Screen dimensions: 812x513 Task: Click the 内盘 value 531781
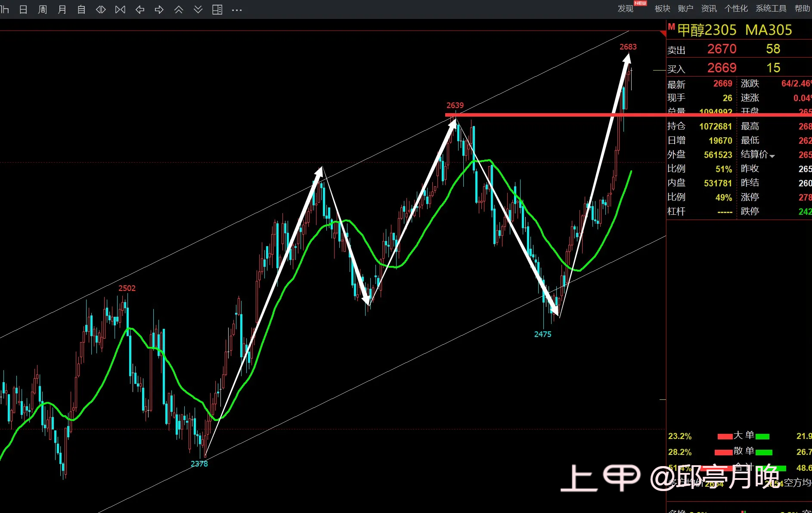pos(718,183)
